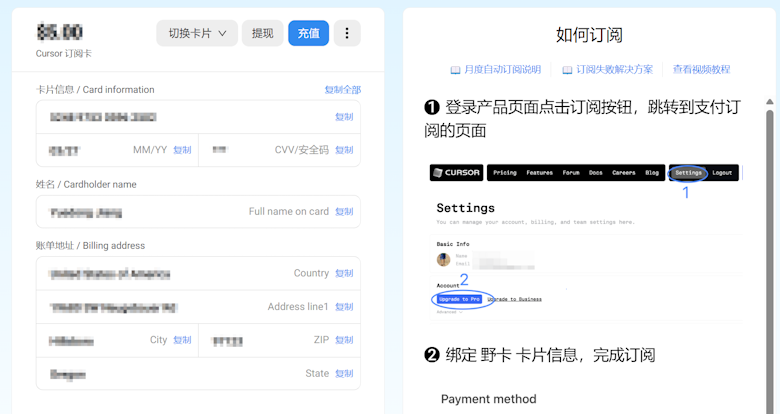The height and width of the screenshot is (414, 780).
Task: Copy the City value
Action: tap(182, 340)
